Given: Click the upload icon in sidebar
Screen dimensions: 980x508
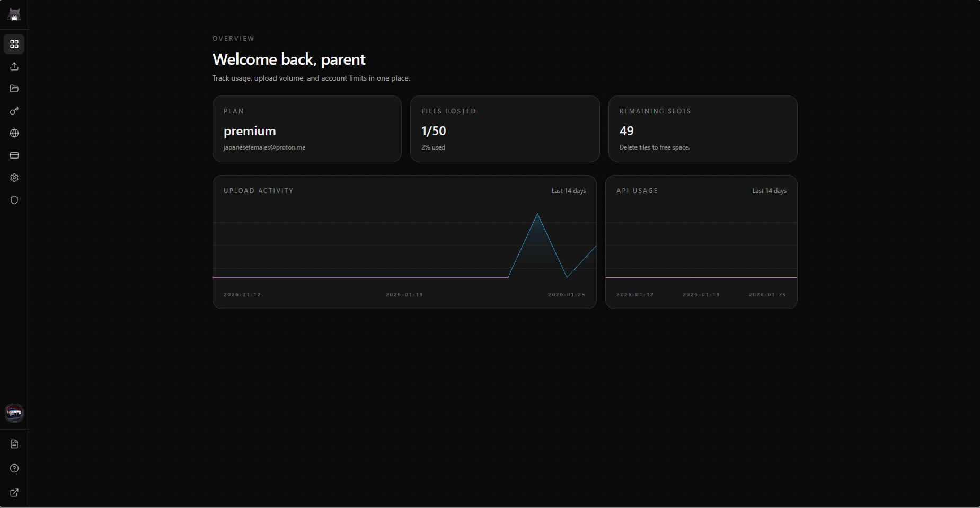Looking at the screenshot, I should coord(14,66).
